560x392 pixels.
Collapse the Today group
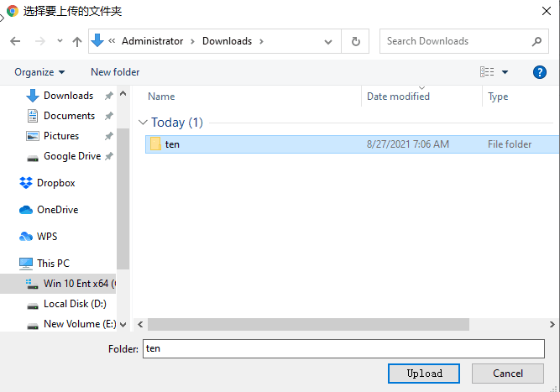pos(144,123)
